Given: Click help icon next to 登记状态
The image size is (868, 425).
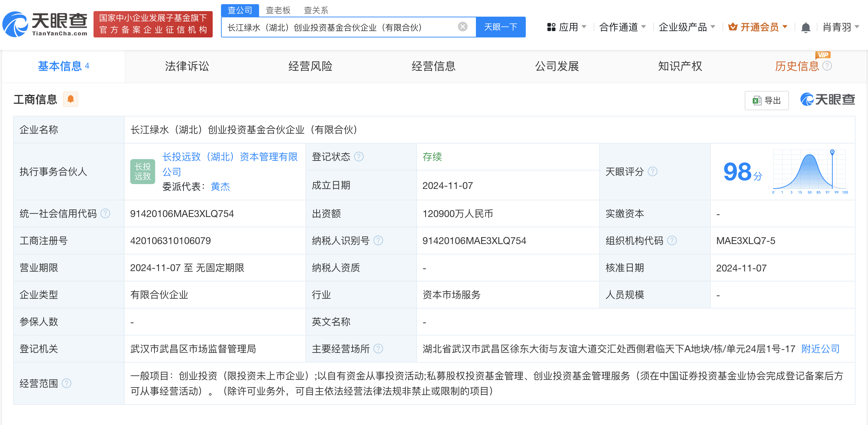Looking at the screenshot, I should pos(359,157).
